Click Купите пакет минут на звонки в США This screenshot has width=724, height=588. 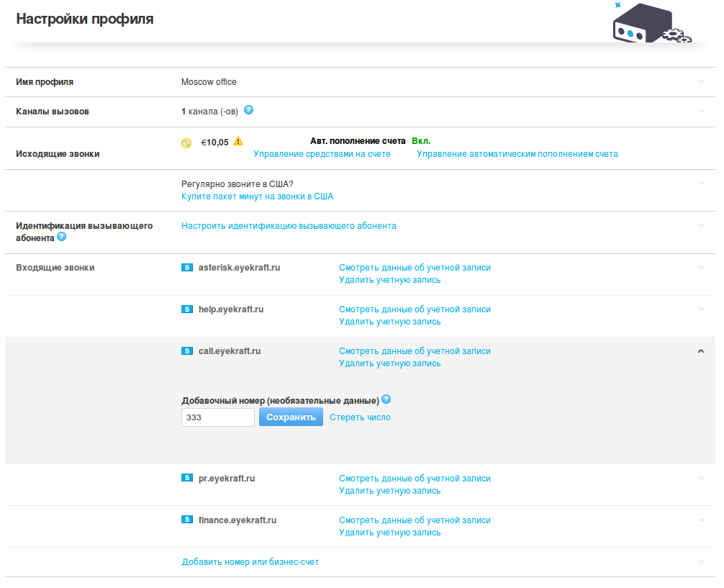257,196
